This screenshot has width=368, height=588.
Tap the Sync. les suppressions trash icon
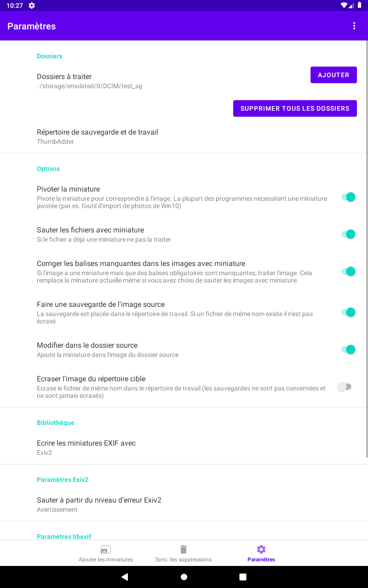click(184, 549)
